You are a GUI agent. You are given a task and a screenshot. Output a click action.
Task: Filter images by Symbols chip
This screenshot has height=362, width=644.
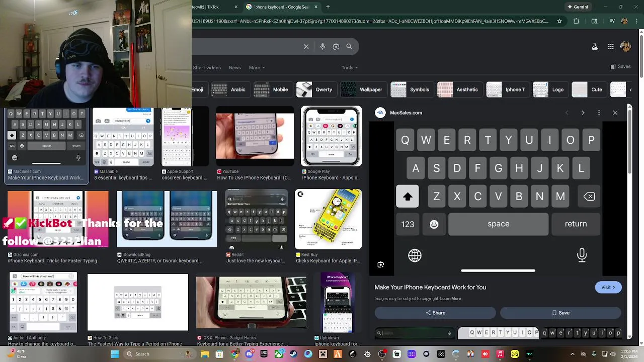(411, 89)
